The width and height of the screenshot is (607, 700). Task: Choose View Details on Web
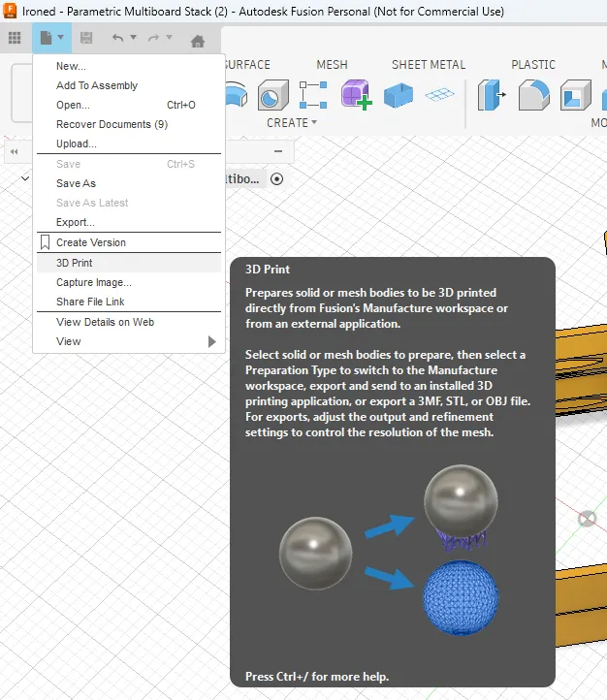pyautogui.click(x=129, y=322)
